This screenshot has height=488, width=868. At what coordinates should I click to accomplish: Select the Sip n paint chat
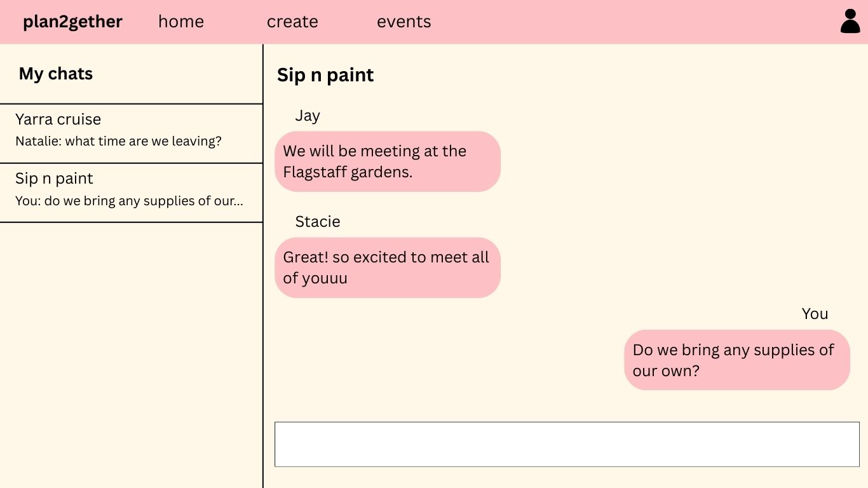(132, 193)
